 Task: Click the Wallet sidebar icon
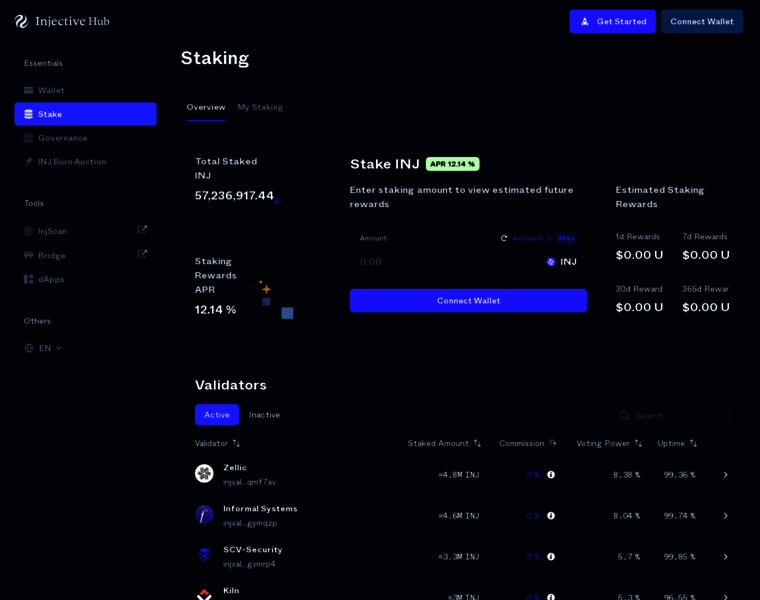(29, 91)
